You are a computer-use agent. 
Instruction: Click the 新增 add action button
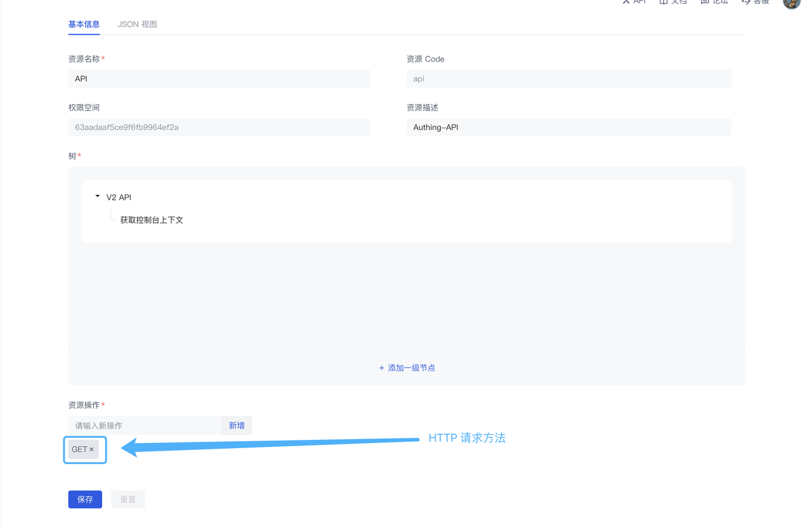(236, 425)
